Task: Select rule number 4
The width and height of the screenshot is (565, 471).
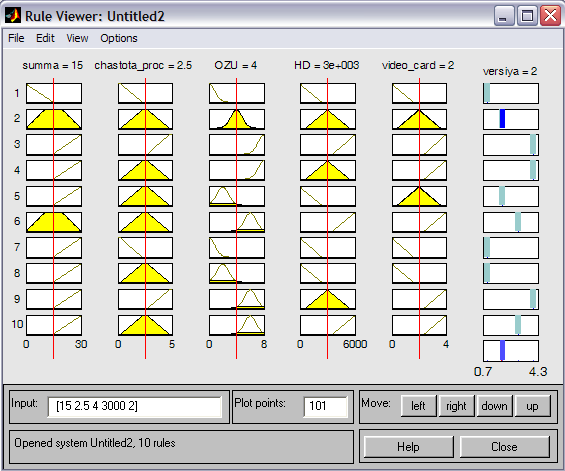Action: (17, 170)
